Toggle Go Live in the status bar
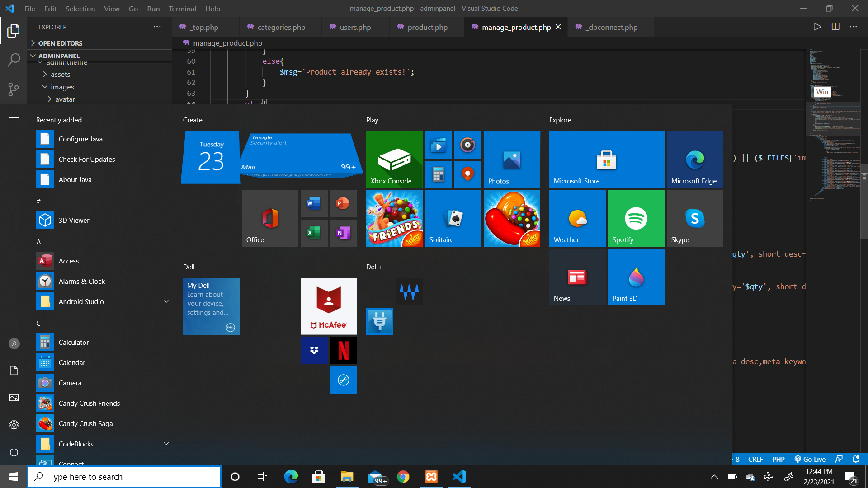The height and width of the screenshot is (488, 868). coord(810,459)
